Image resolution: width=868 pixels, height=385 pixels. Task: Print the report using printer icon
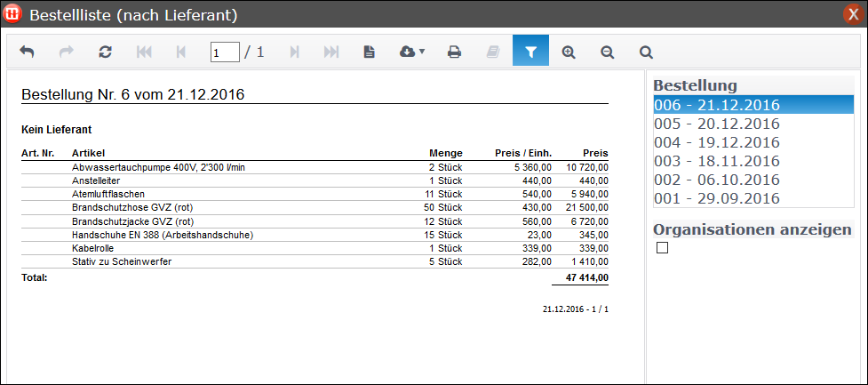click(x=454, y=52)
